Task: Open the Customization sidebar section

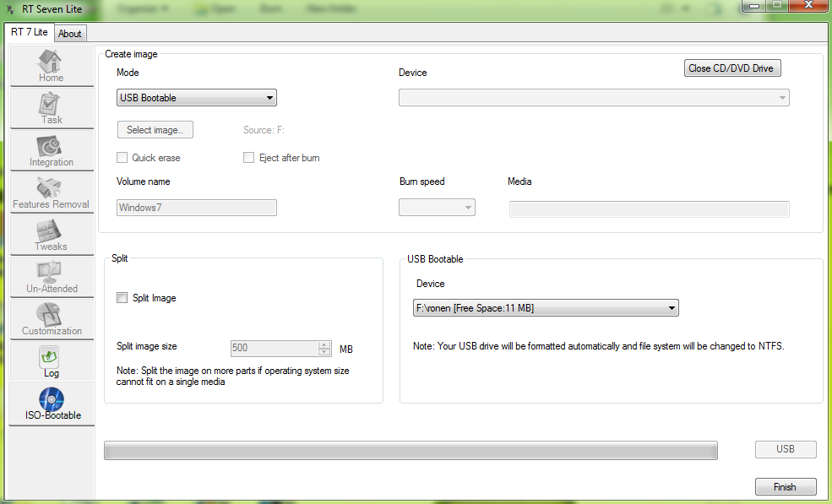Action: pyautogui.click(x=52, y=319)
